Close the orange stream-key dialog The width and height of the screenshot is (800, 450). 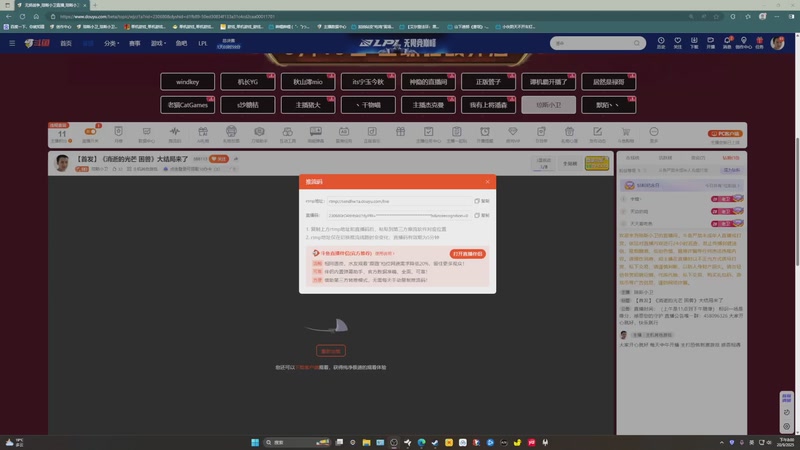(x=487, y=182)
